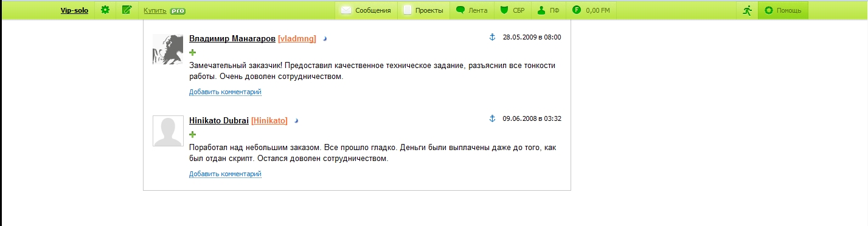Click anchor icon beside 09.06.2008 review date
The image size is (868, 226).
pyautogui.click(x=493, y=118)
